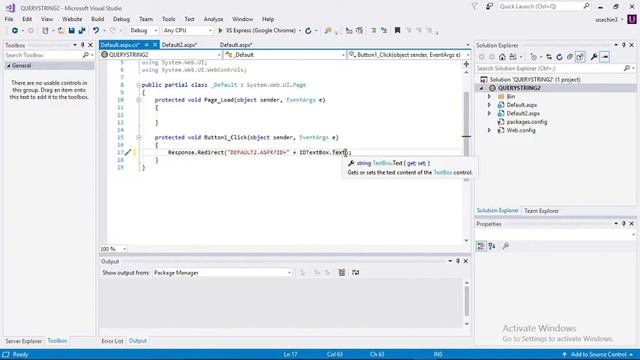Click the Home icon in Solution Explorer
640x360 pixels.
pyautogui.click(x=502, y=57)
